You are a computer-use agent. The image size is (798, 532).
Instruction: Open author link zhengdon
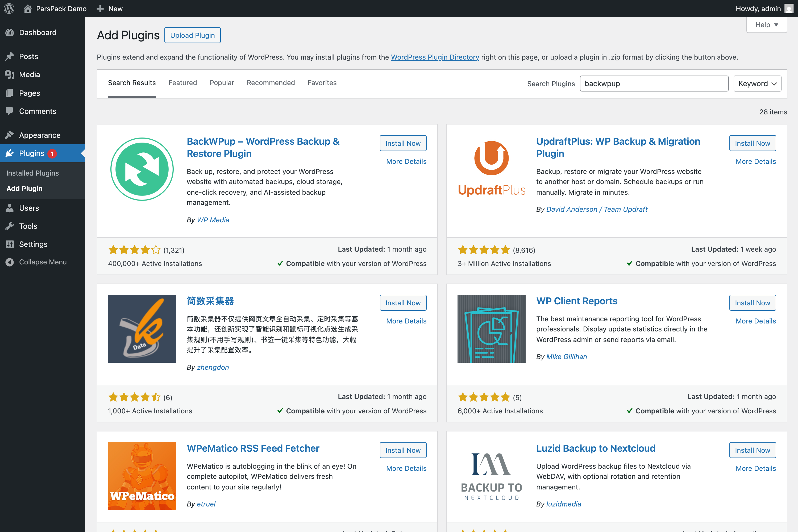pyautogui.click(x=213, y=367)
